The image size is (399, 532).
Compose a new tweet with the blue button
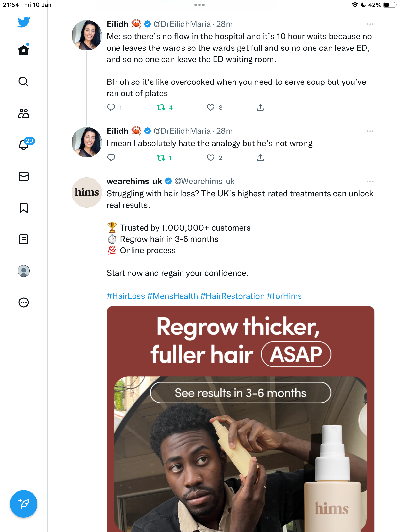click(x=24, y=504)
